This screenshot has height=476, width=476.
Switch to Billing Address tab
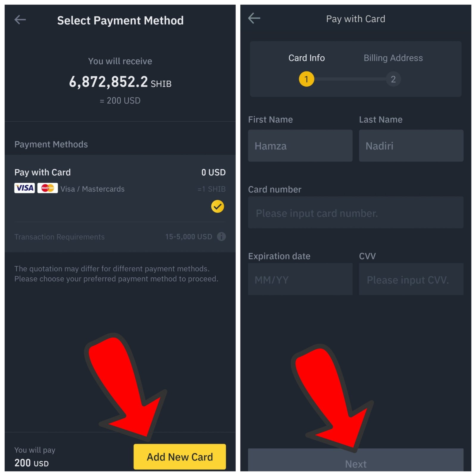[393, 58]
